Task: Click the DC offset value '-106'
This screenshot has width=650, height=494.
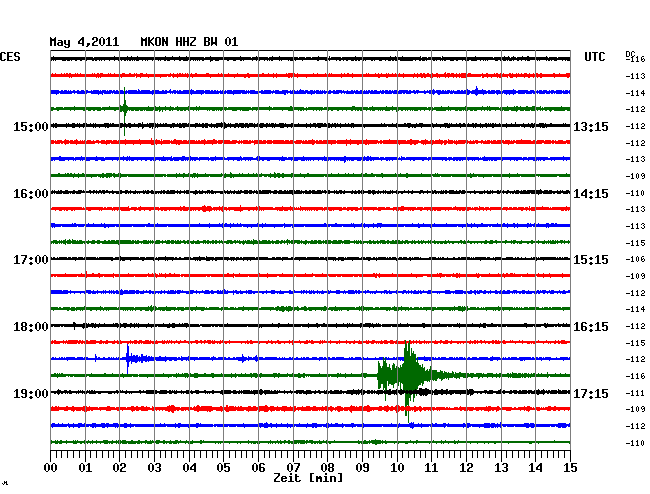Action: coord(635,259)
